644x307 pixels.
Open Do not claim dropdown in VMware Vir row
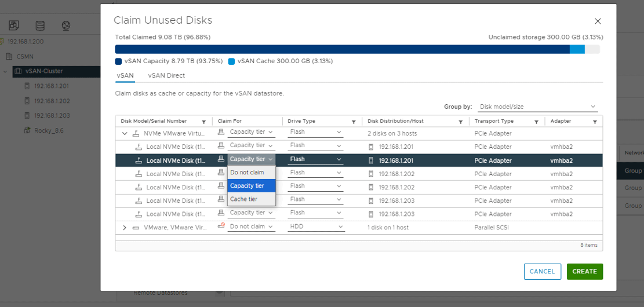pyautogui.click(x=252, y=226)
